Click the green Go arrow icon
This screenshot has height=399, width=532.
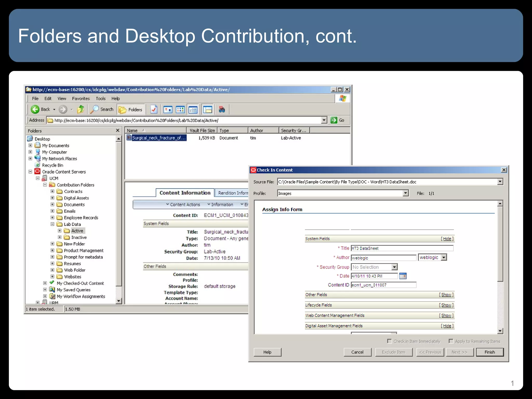pyautogui.click(x=334, y=120)
